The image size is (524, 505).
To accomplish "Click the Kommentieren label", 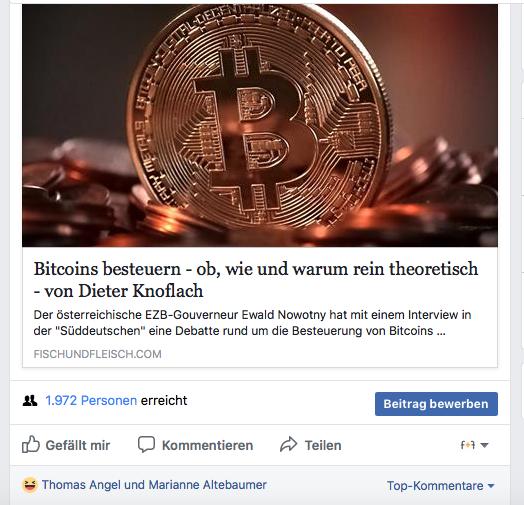I will (x=208, y=446).
